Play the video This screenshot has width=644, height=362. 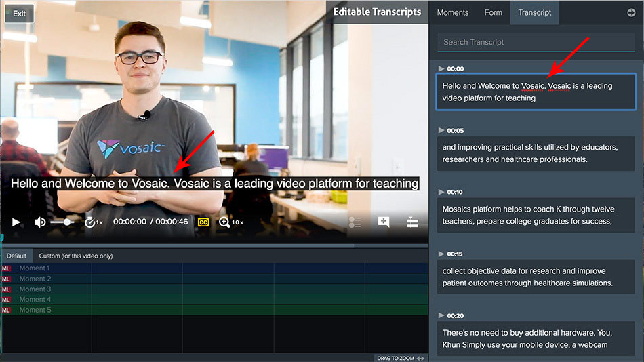click(16, 222)
